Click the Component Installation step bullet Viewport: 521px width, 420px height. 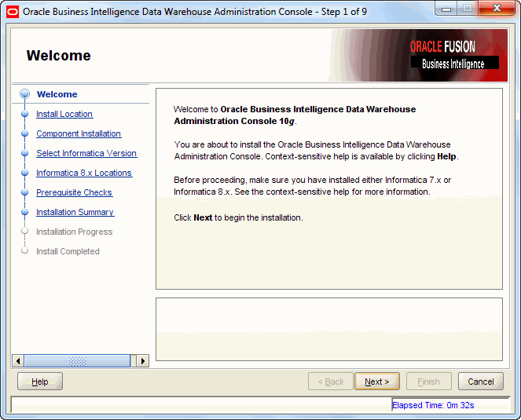(x=24, y=133)
